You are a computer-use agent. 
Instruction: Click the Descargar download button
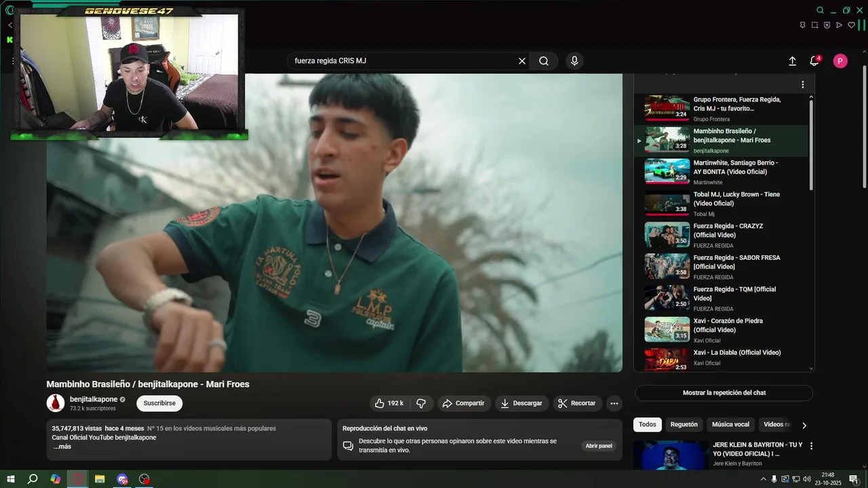click(x=521, y=403)
